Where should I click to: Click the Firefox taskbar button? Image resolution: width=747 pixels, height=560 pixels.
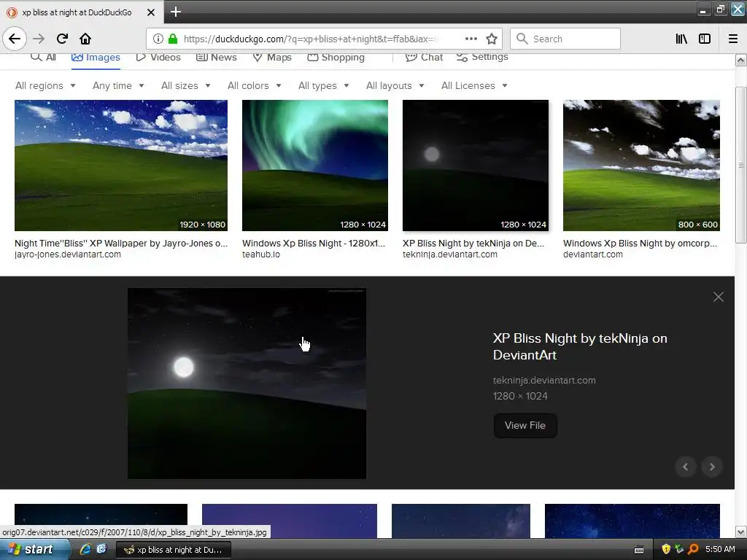(x=174, y=550)
